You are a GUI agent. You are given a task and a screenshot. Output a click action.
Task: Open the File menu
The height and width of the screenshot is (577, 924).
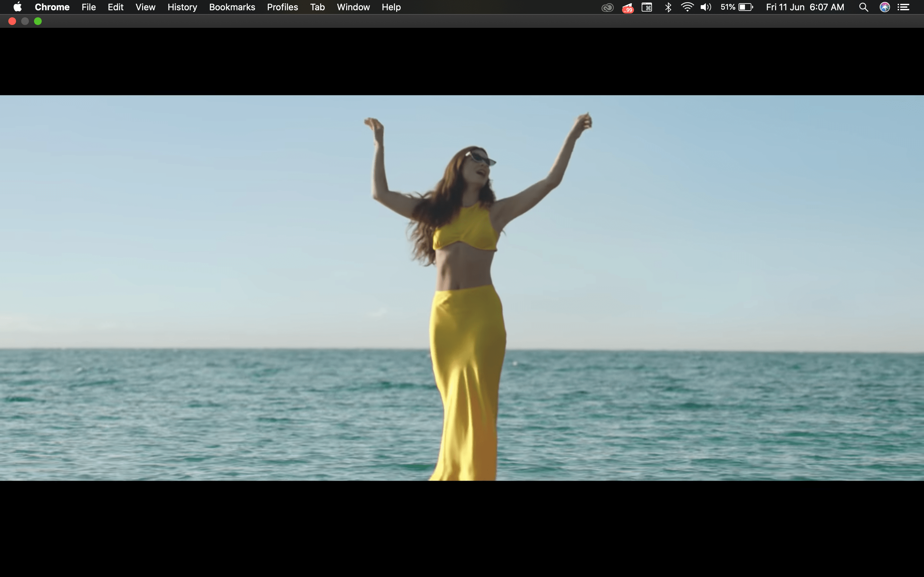(x=89, y=7)
